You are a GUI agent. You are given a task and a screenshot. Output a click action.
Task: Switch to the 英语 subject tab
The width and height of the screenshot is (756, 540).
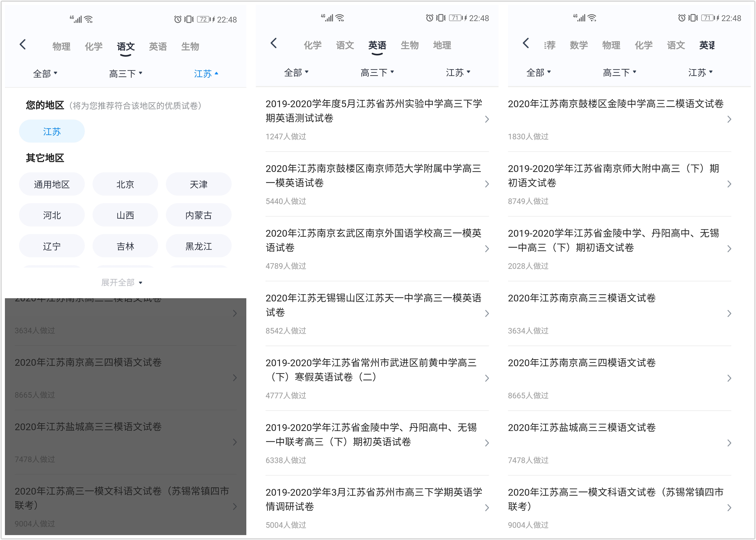pos(158,46)
